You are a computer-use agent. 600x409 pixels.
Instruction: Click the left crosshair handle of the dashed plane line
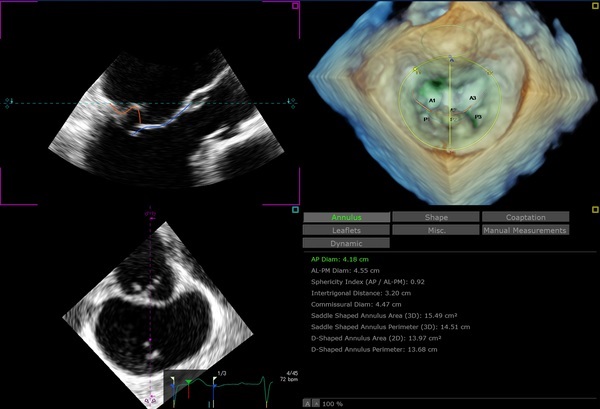[x=9, y=102]
